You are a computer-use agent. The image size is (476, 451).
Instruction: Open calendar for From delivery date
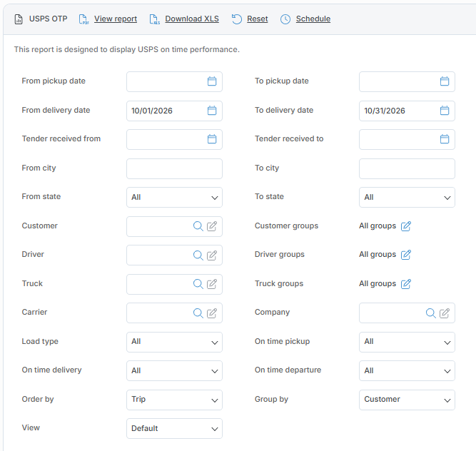tap(212, 111)
